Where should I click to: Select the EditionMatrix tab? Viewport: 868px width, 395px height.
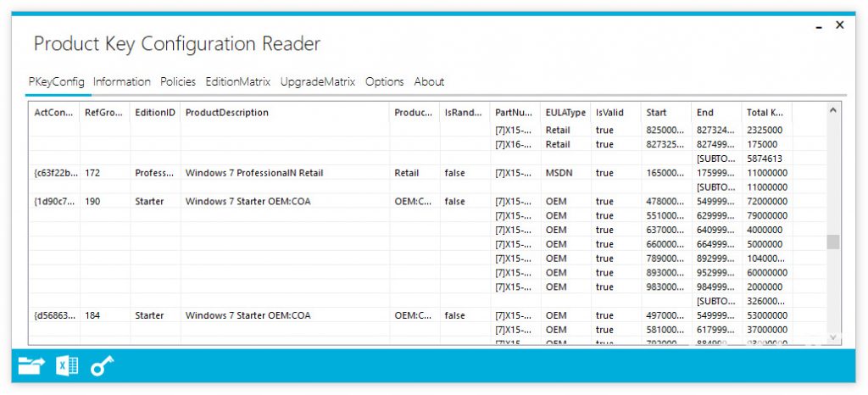[238, 82]
